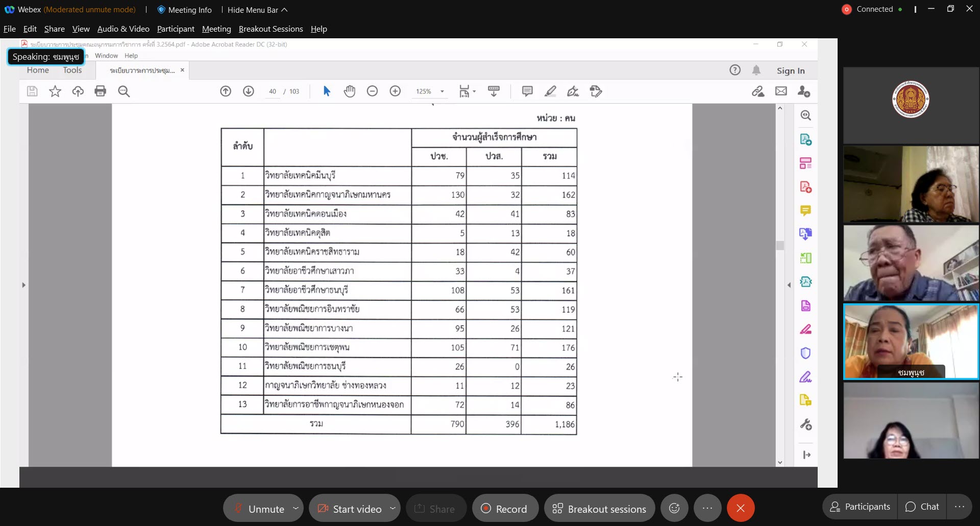Select the Hand pan tool
Image resolution: width=980 pixels, height=526 pixels.
pyautogui.click(x=350, y=91)
